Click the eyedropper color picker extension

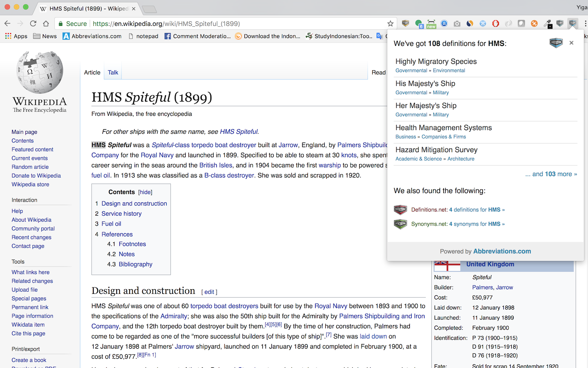[547, 23]
